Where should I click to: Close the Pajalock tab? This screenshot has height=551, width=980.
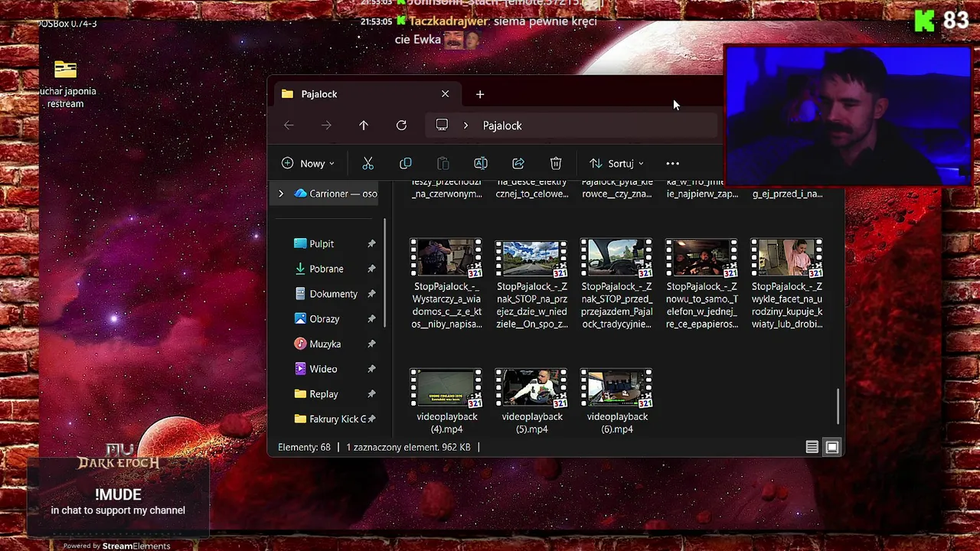tap(445, 93)
